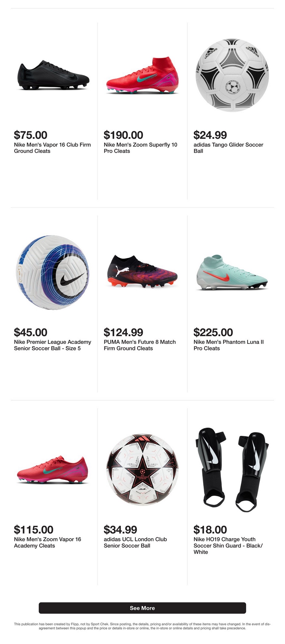Screen dimensions: 285x644
Task: Click the $190.00 price
Action: click(x=123, y=135)
